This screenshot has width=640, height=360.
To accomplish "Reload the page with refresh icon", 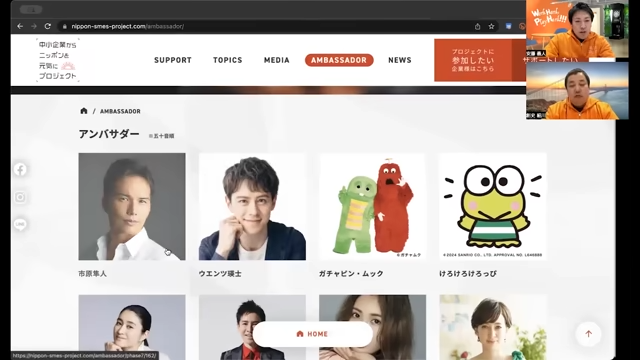I will (x=48, y=26).
